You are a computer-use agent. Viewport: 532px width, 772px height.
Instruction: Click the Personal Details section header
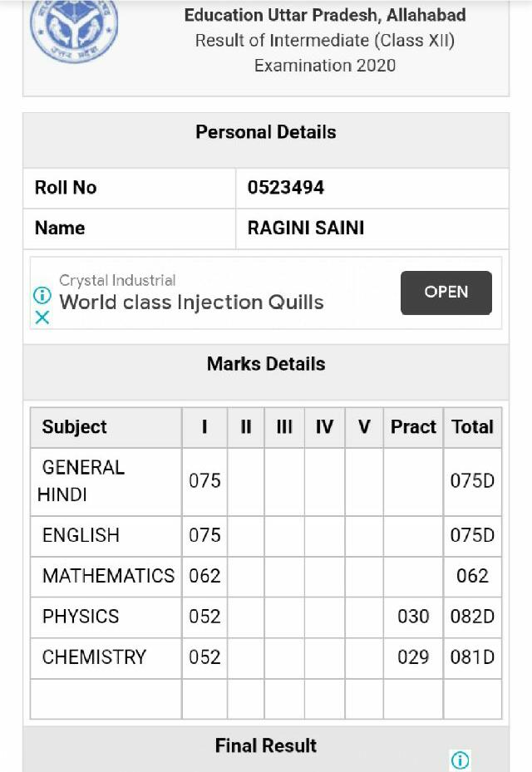[x=266, y=132]
